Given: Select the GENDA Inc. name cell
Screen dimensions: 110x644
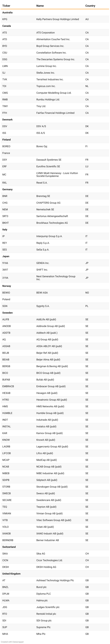Looking at the screenshot, I should pyautogui.click(x=43, y=263).
